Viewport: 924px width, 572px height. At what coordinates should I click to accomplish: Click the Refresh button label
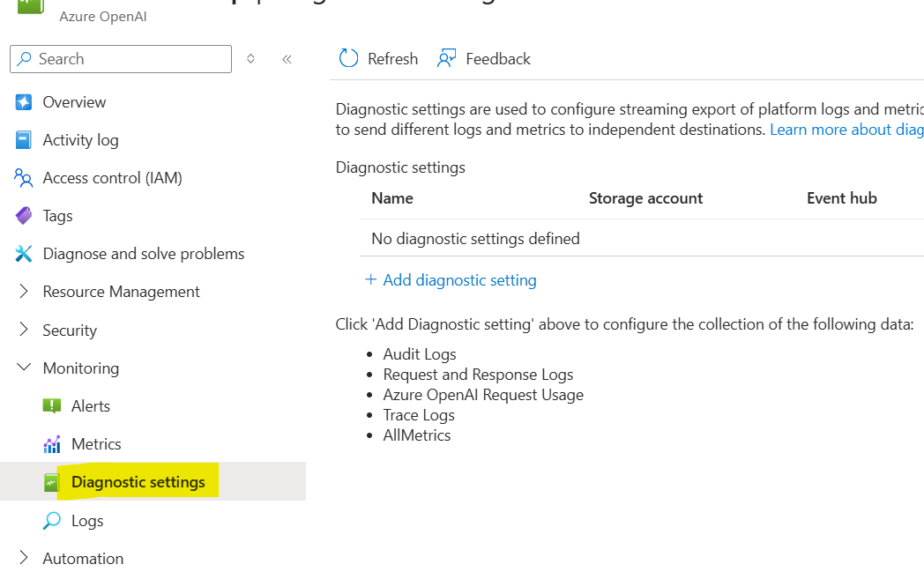[392, 59]
